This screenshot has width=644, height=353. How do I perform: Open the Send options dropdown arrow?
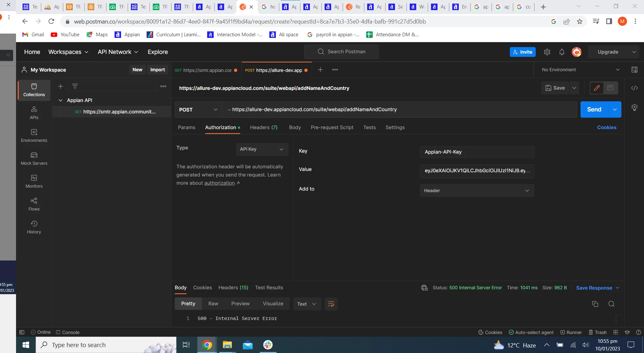pyautogui.click(x=615, y=109)
